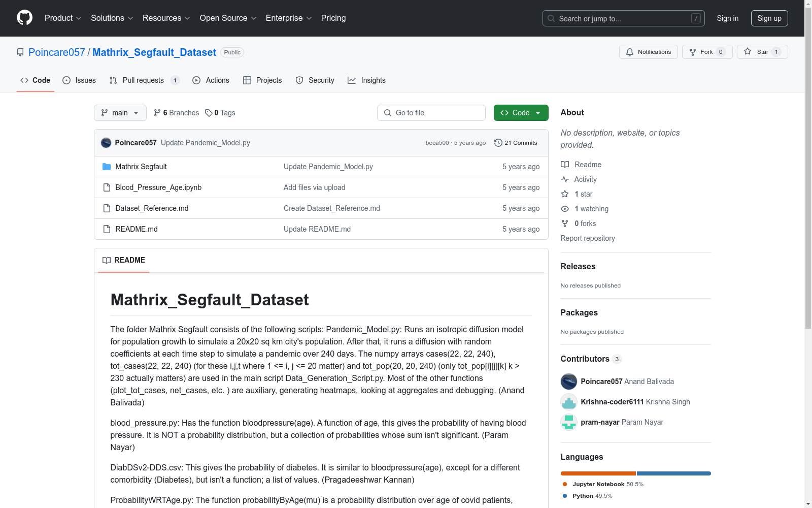
Task: Expand the Resources menu
Action: point(166,18)
